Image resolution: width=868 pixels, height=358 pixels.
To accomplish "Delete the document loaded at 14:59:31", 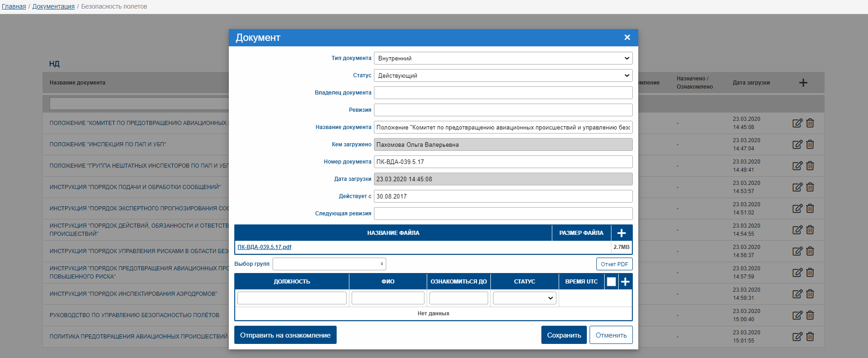I will click(x=810, y=294).
